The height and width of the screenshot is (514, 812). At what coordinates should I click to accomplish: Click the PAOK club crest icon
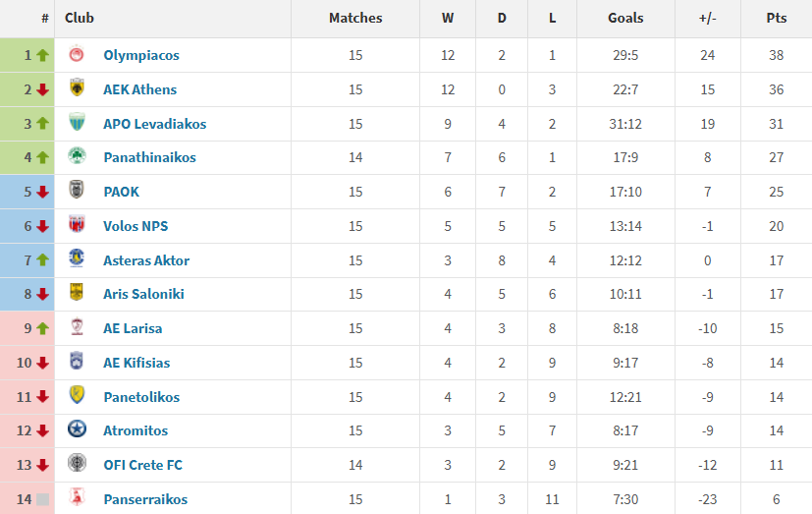click(x=77, y=192)
